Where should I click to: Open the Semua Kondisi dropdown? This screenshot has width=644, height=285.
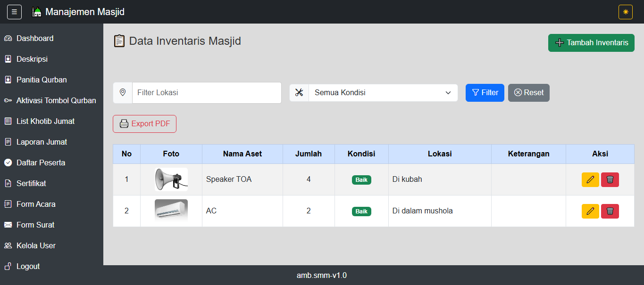pyautogui.click(x=383, y=92)
